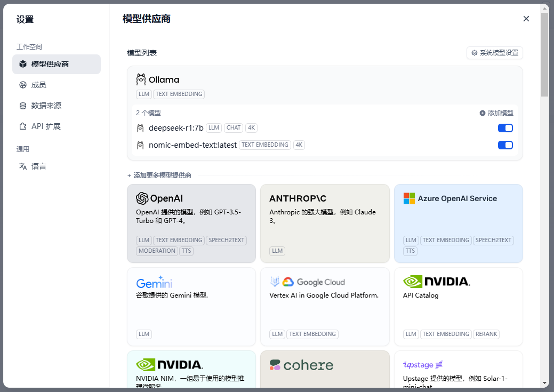Select the Gemini provider card description
554x392 pixels.
(x=172, y=295)
